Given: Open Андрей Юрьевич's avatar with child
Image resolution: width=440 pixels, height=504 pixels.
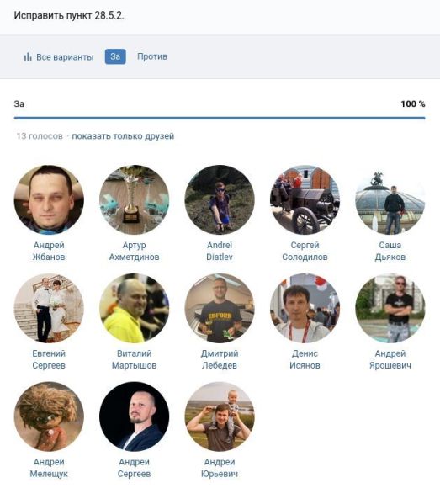Looking at the screenshot, I should pyautogui.click(x=220, y=416).
